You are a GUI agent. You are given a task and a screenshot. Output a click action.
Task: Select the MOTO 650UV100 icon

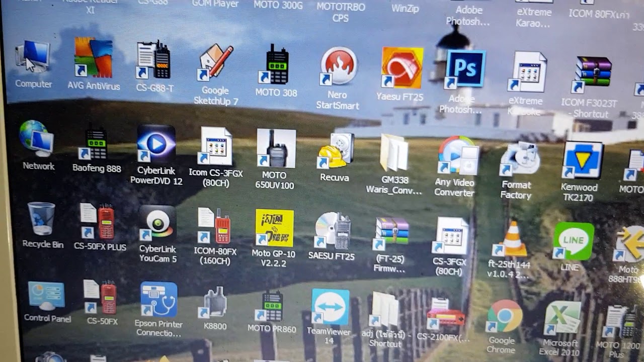click(276, 149)
